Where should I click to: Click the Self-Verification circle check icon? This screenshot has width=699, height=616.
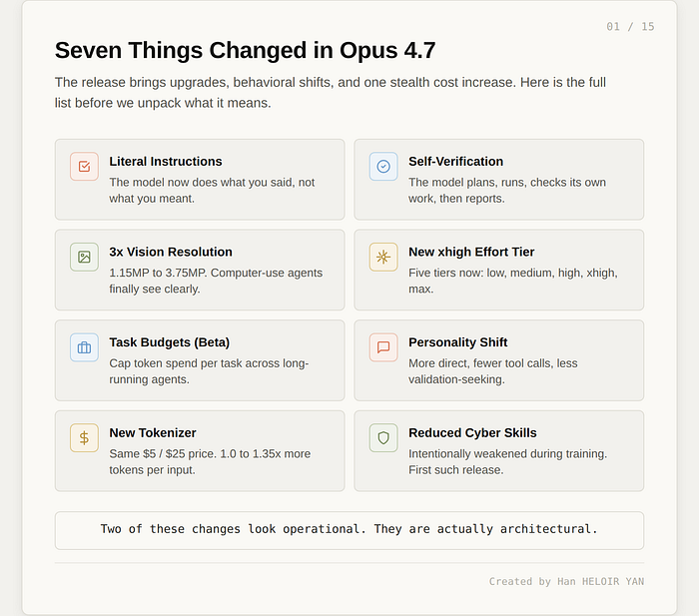tap(383, 167)
